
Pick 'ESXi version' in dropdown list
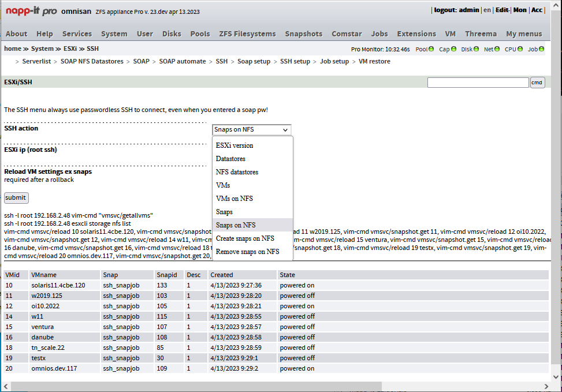click(x=234, y=145)
